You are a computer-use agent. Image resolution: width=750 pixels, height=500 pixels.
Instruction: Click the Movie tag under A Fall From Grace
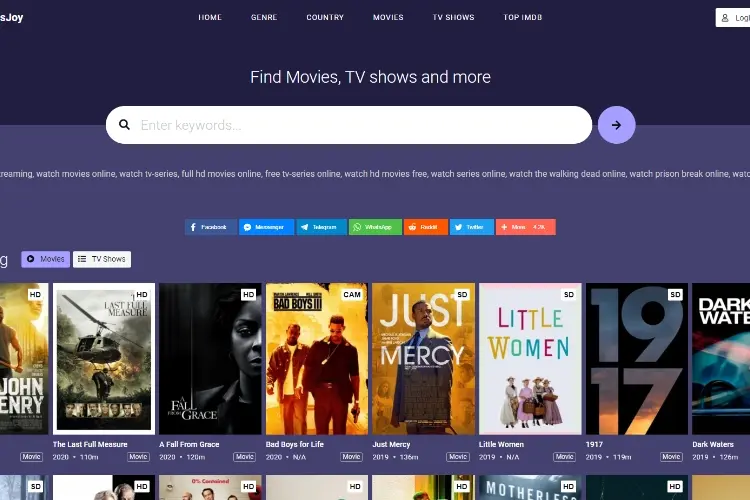point(245,457)
